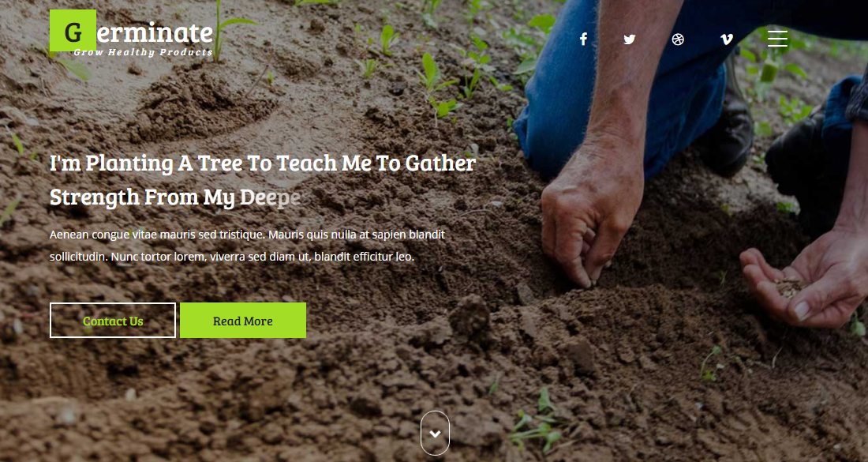Screen dimensions: 868x462
Task: Click the green Read More button
Action: 243,320
